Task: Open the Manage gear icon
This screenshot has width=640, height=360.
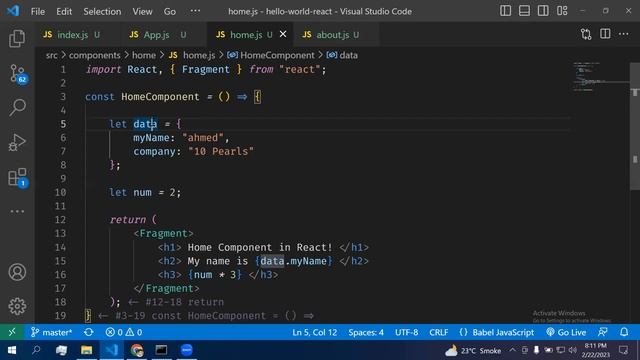Action: (17, 306)
